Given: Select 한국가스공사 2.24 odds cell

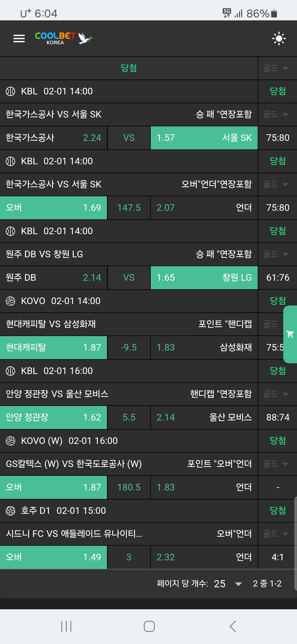Looking at the screenshot, I should click(x=53, y=138).
